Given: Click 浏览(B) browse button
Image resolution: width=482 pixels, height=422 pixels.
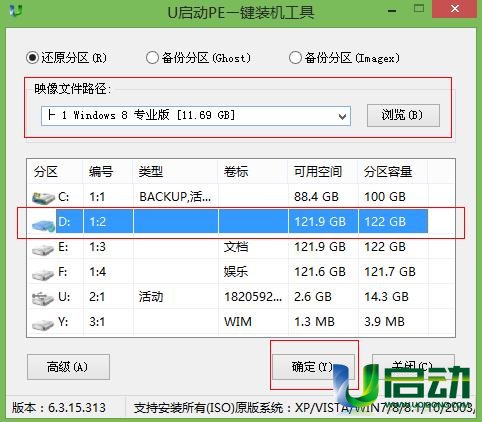Looking at the screenshot, I should [x=403, y=115].
